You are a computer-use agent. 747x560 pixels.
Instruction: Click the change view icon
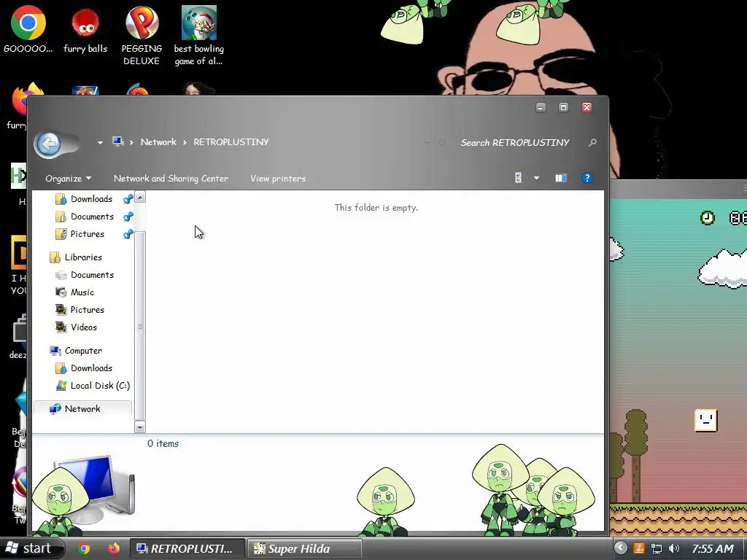pos(519,178)
